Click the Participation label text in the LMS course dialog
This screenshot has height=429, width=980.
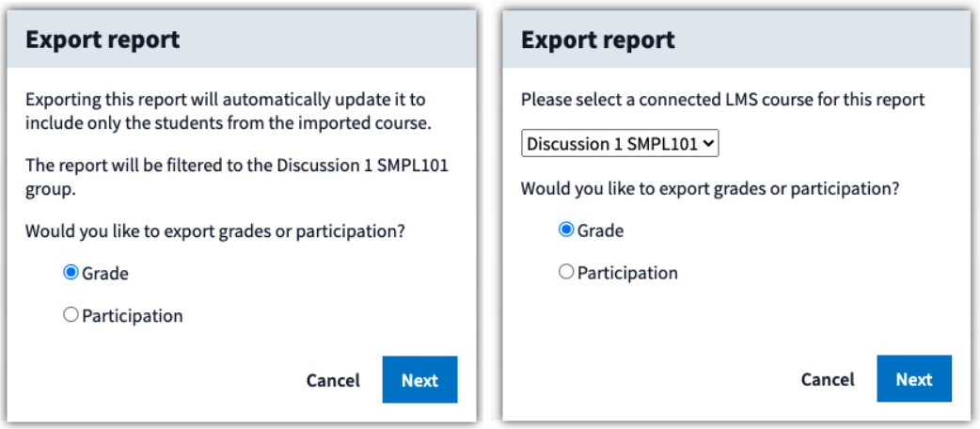click(627, 273)
